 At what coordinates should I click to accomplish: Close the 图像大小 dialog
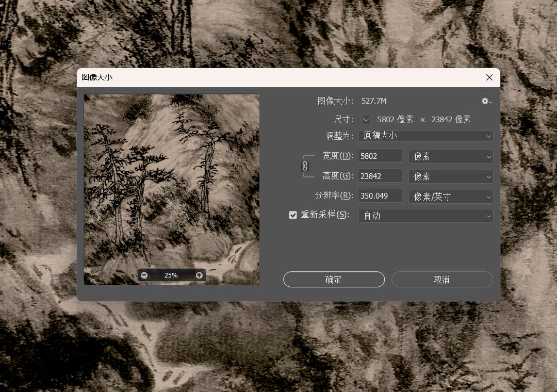click(489, 77)
